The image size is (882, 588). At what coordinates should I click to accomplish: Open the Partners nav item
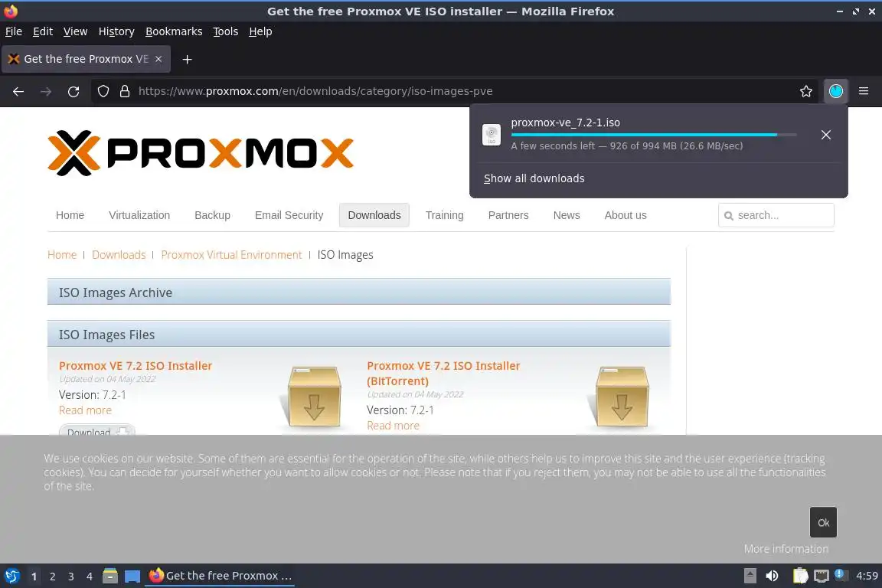pyautogui.click(x=508, y=215)
